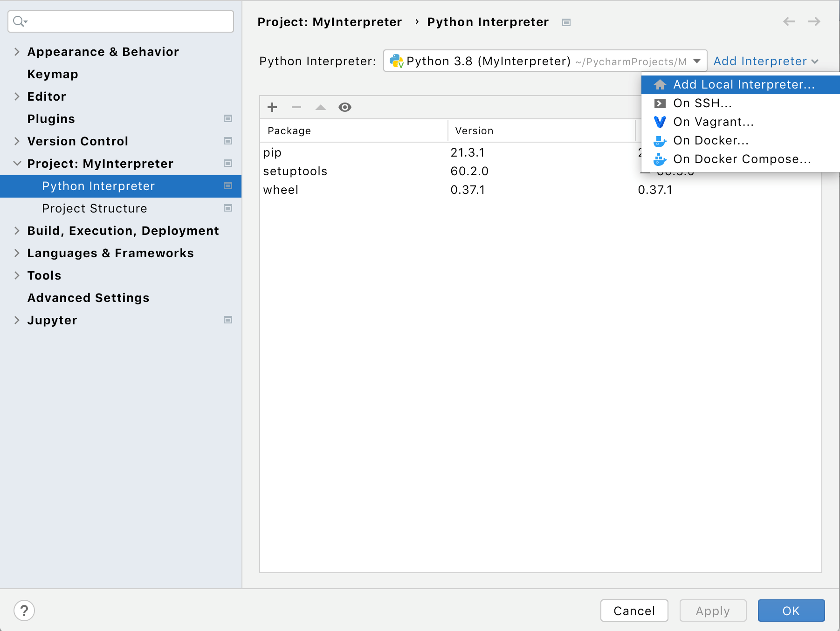Click the settings search field
This screenshot has height=631, width=840.
[120, 21]
